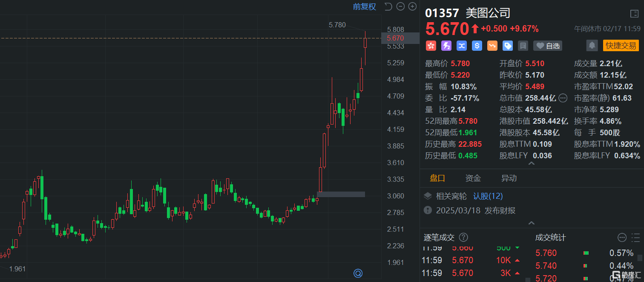Screen dimensions: 644x282
Task: Click the 1.961 low price annotation
Action: [x=17, y=269]
